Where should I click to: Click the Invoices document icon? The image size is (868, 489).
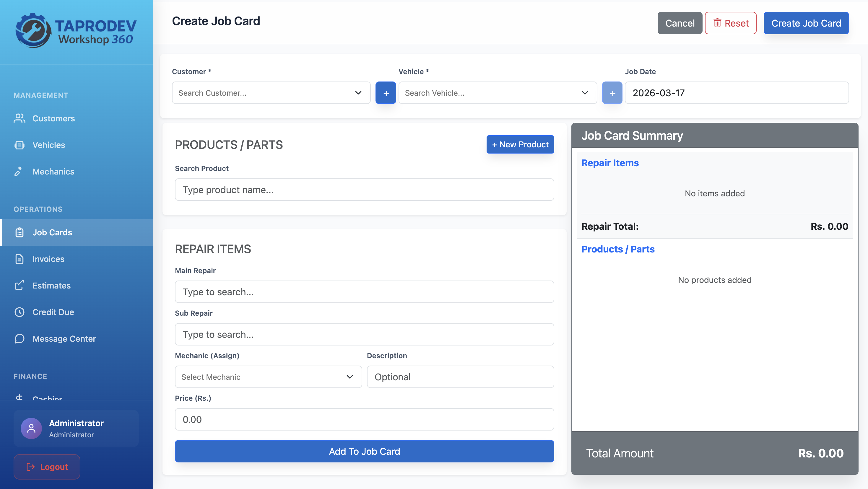pyautogui.click(x=19, y=259)
